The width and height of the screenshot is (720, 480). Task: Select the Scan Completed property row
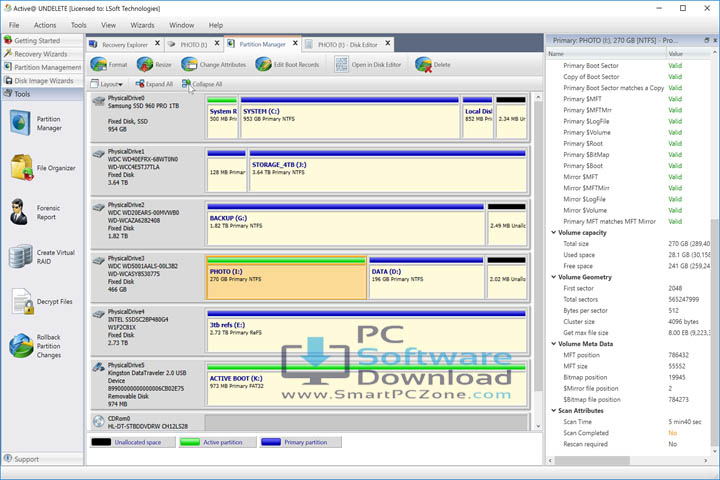point(629,433)
